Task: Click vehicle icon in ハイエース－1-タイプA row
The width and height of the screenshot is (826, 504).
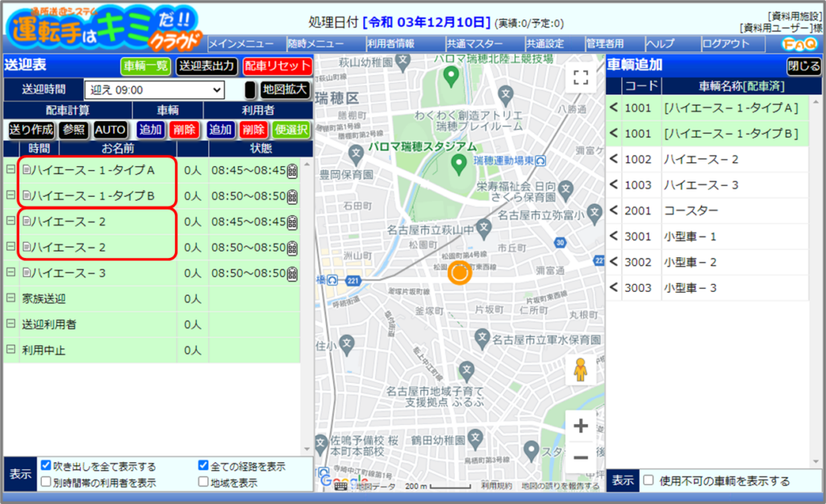Action: (292, 170)
